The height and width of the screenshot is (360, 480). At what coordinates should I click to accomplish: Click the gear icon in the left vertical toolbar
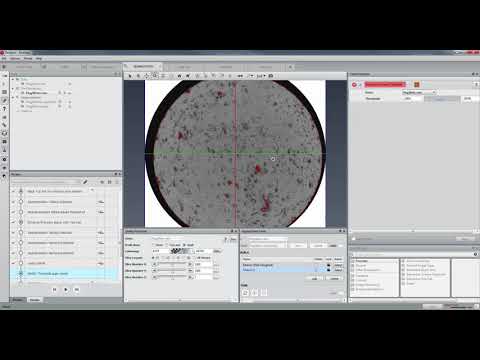coord(4,159)
